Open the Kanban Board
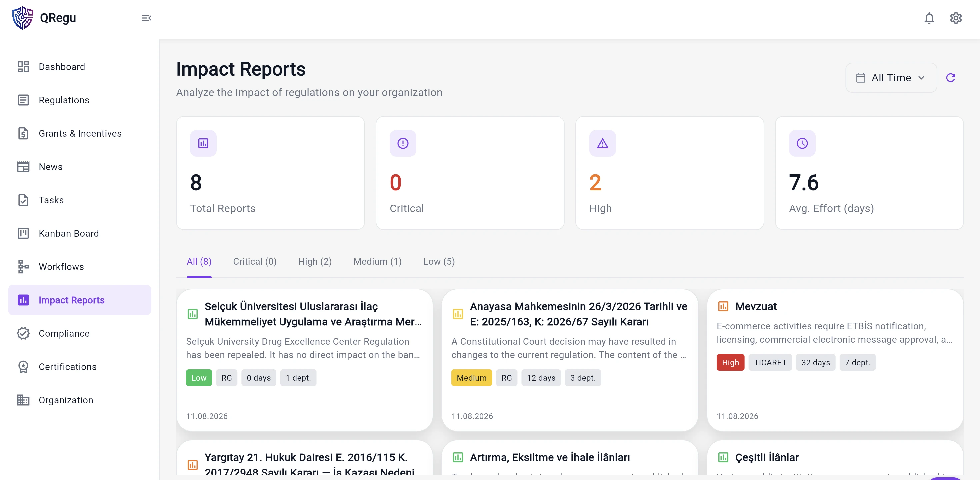The image size is (980, 480). pos(80,233)
